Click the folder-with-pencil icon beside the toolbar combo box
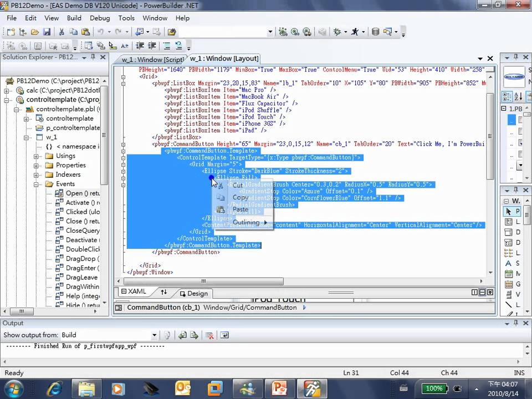Viewport: 532px width, 399px height. coord(172,32)
